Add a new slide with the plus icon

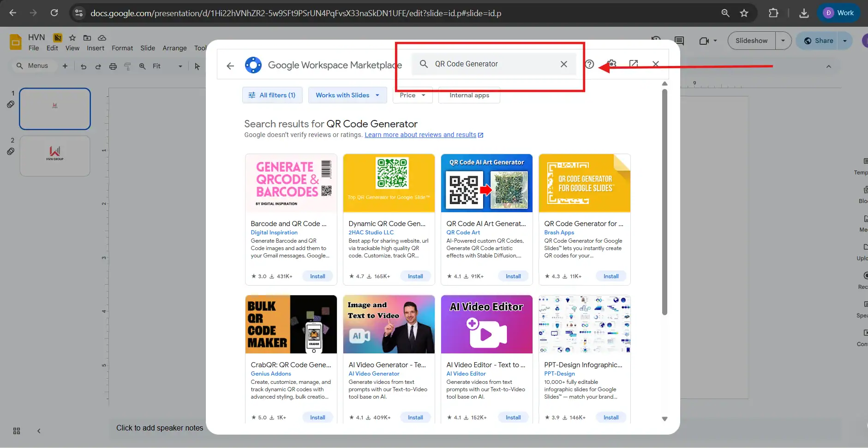point(65,66)
